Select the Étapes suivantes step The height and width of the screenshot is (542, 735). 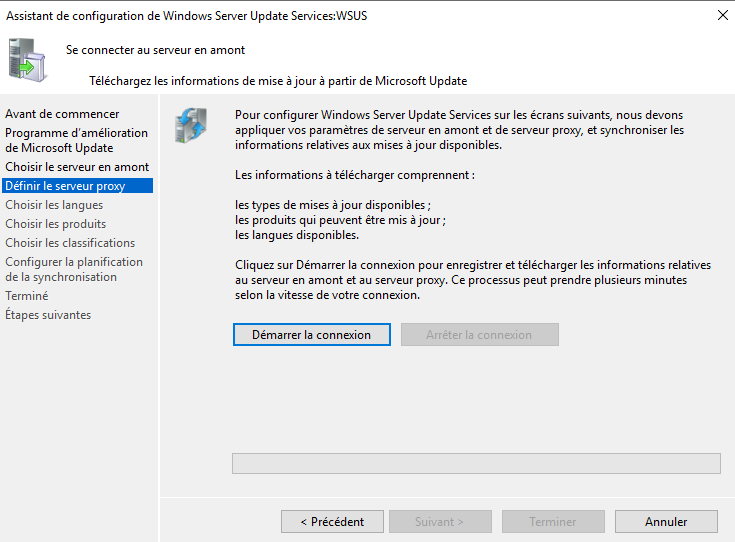pyautogui.click(x=48, y=315)
